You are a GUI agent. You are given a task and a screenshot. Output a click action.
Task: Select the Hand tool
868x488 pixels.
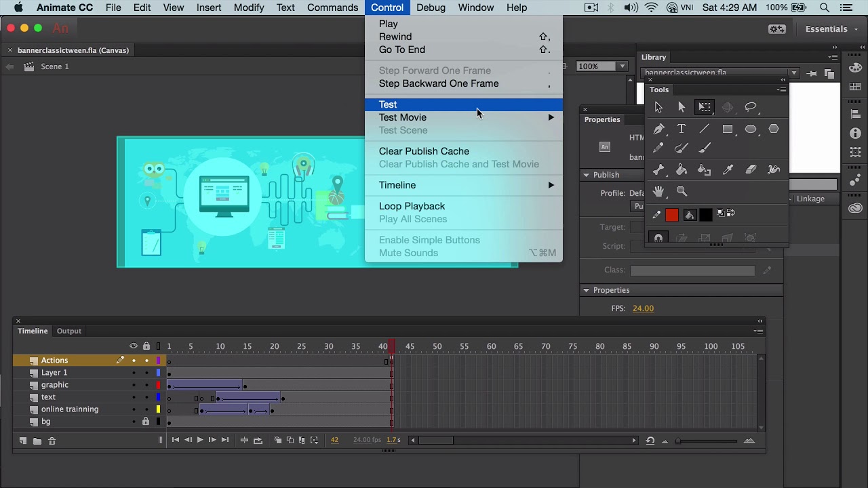pyautogui.click(x=658, y=192)
